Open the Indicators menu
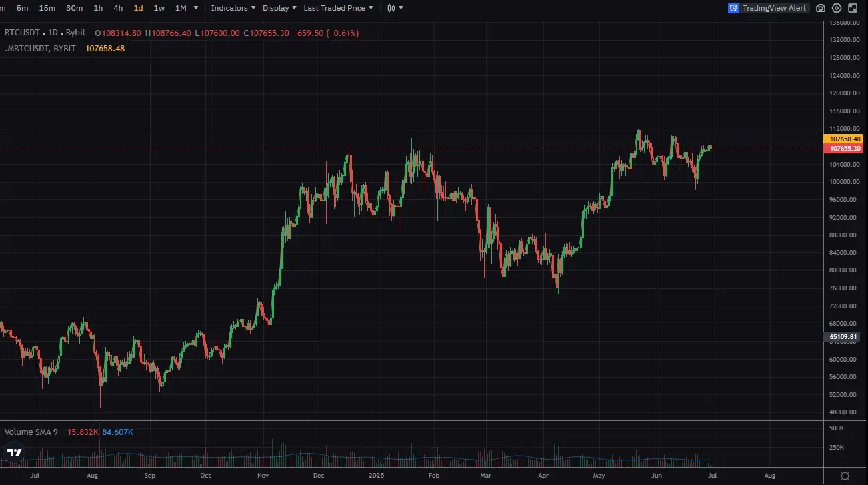The height and width of the screenshot is (485, 868). 229,8
